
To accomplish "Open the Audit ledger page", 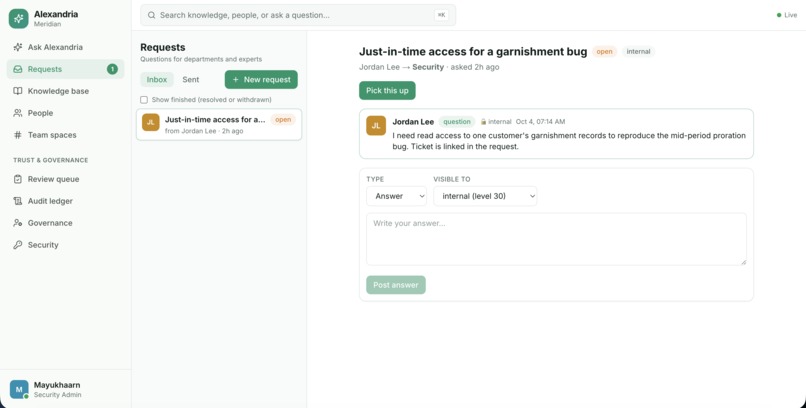I will click(66, 201).
